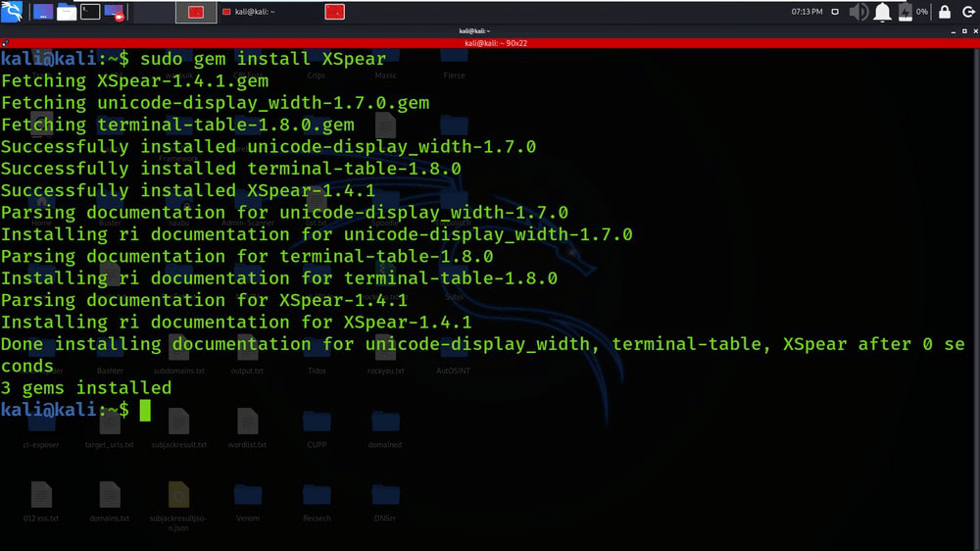Viewport: 980px width, 551px height.
Task: Click the 3 gems installed line
Action: click(x=86, y=388)
